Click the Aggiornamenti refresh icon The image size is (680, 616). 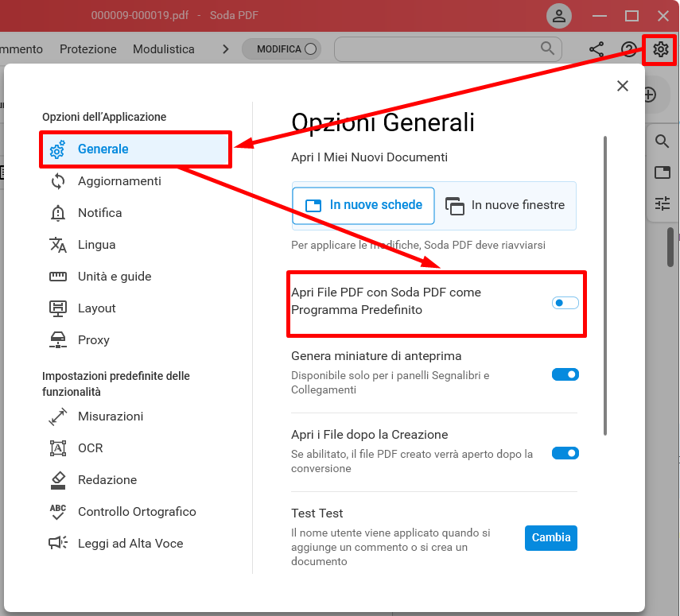tap(58, 181)
